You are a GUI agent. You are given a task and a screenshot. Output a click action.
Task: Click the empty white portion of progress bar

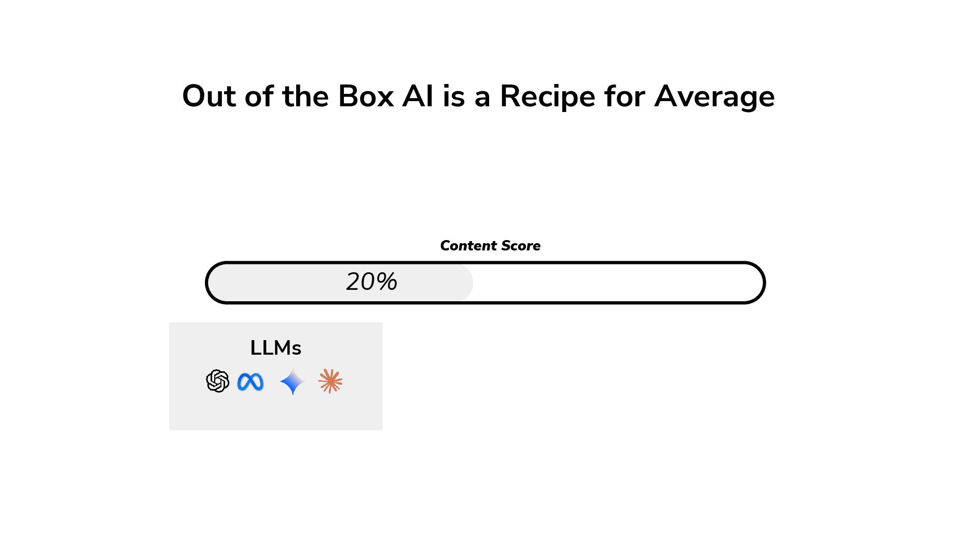[612, 283]
